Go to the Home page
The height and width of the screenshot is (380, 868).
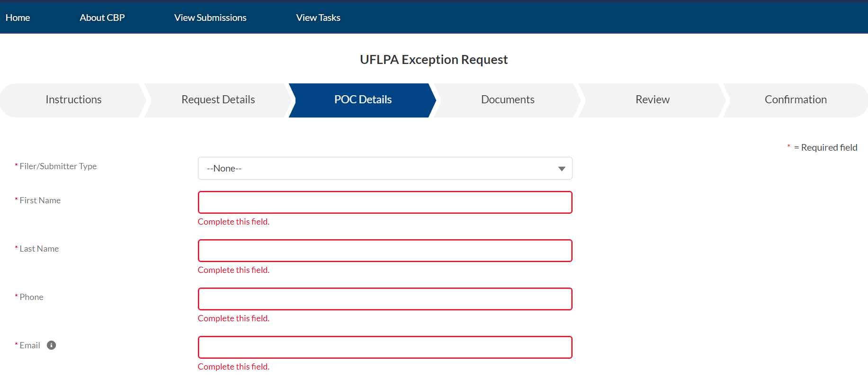[18, 18]
